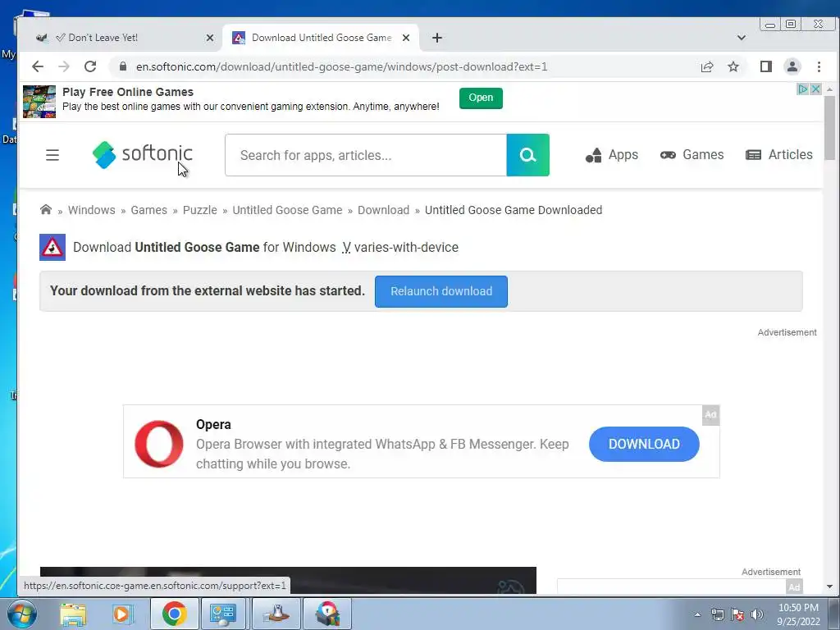Click the Relaunch download button
840x630 pixels.
[x=441, y=291]
